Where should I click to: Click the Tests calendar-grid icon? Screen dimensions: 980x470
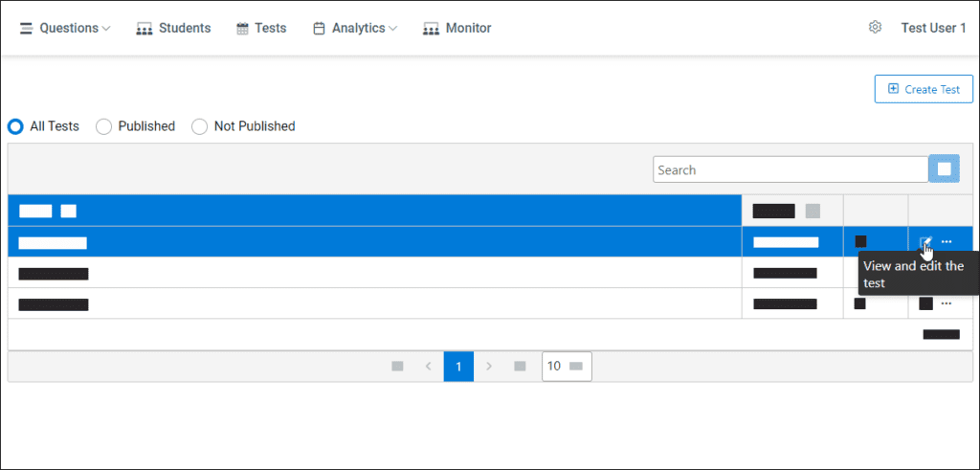[242, 29]
